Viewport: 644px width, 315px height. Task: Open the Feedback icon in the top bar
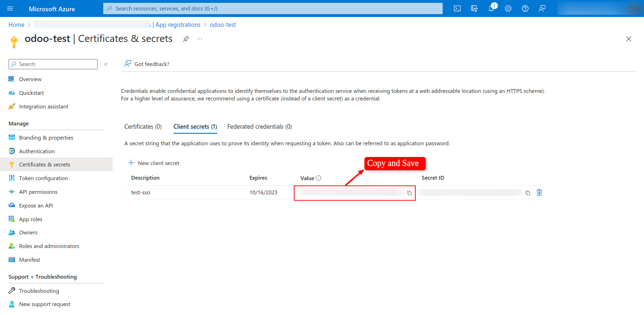542,8
